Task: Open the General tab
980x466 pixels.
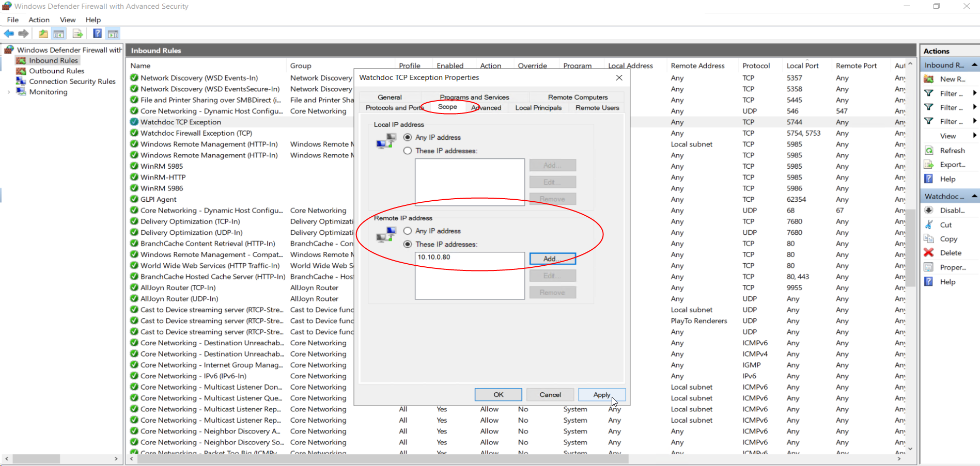Action: (x=390, y=97)
